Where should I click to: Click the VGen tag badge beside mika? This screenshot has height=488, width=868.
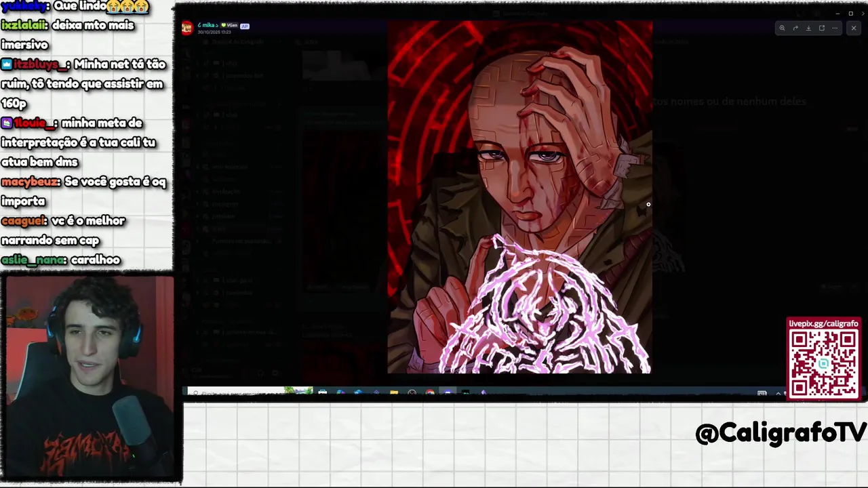click(x=229, y=25)
